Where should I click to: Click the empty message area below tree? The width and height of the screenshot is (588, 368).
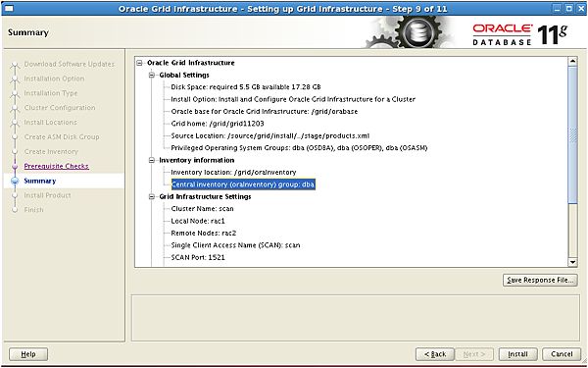(355, 318)
